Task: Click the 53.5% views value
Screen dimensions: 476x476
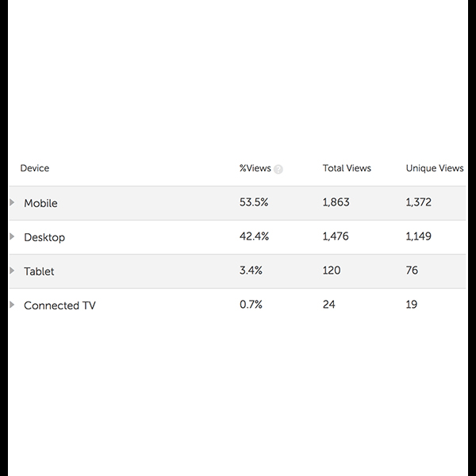Action: (x=254, y=202)
